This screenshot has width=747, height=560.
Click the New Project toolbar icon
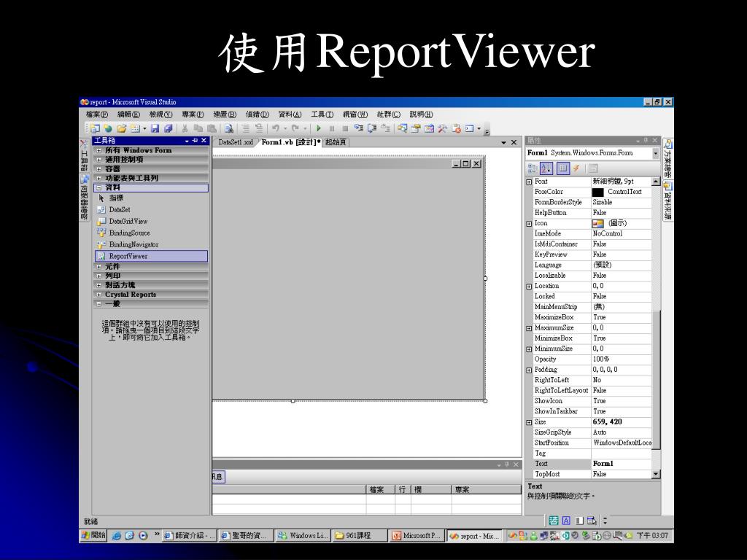[x=95, y=128]
